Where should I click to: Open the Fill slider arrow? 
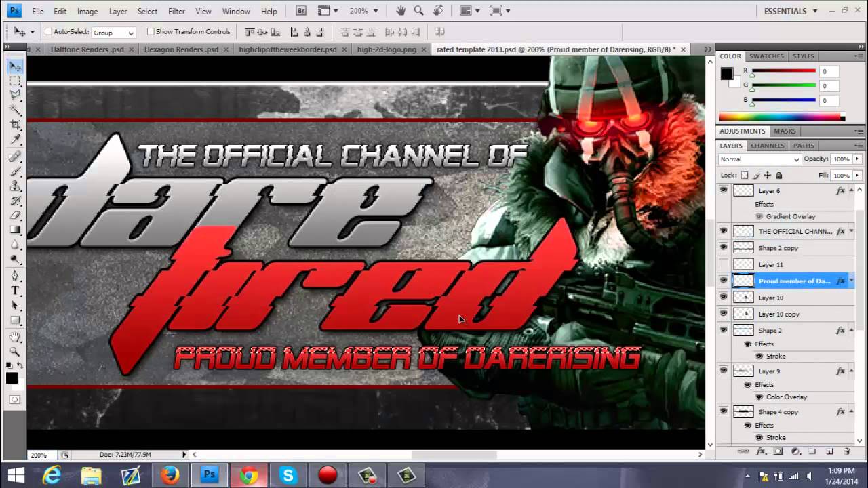tap(857, 175)
